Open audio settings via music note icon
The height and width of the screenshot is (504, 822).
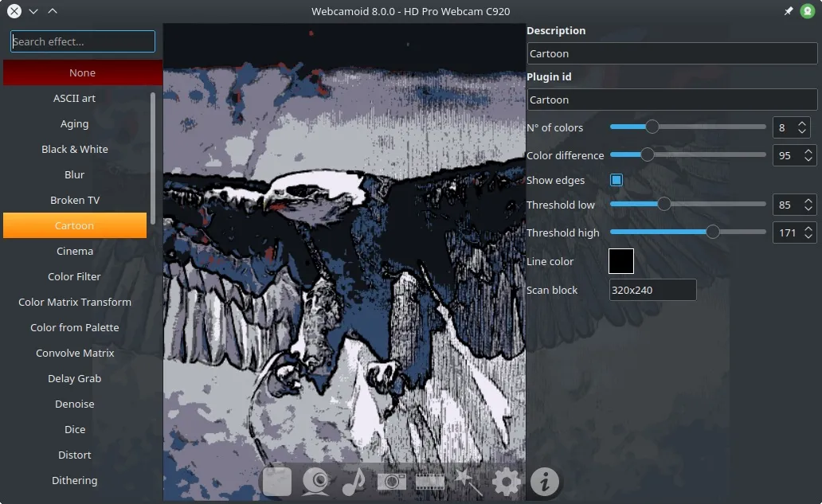tap(353, 482)
